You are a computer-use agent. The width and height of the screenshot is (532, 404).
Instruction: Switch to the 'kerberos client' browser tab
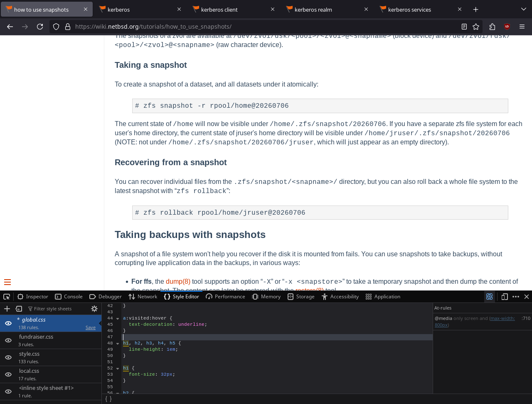pos(234,9)
